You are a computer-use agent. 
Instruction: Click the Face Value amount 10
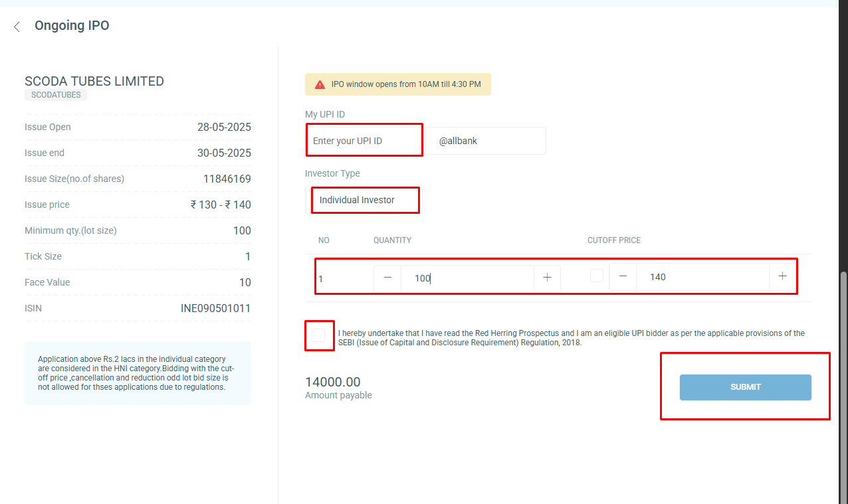(245, 282)
